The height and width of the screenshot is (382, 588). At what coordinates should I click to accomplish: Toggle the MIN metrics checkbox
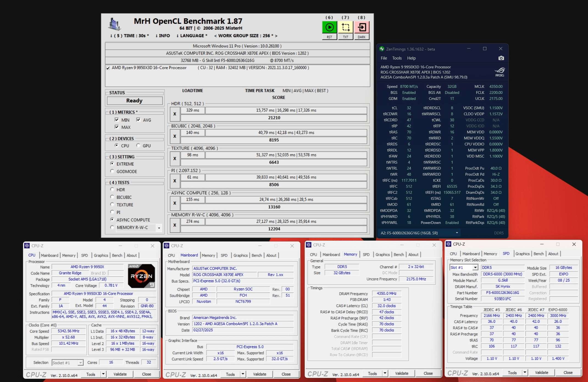pyautogui.click(x=117, y=120)
